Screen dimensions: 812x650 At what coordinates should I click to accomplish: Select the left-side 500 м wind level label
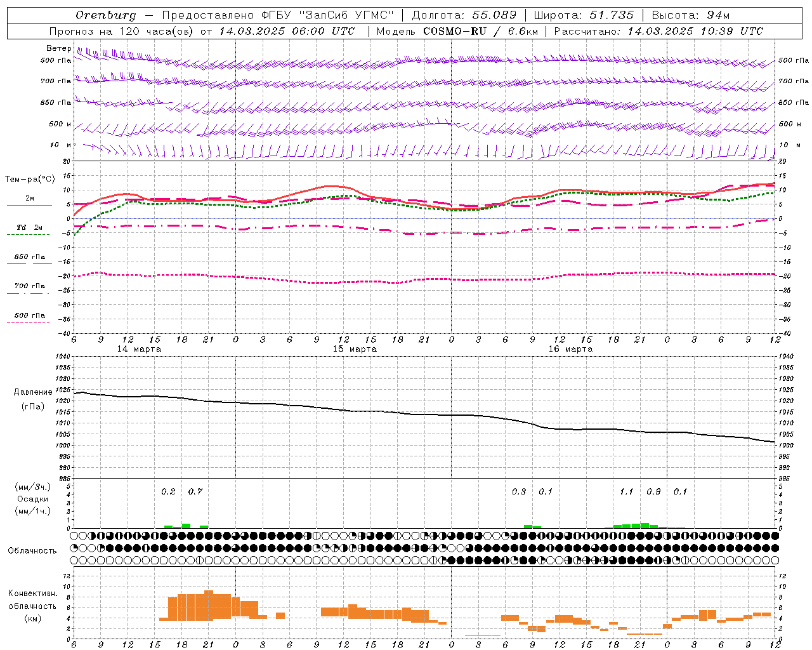(60, 124)
